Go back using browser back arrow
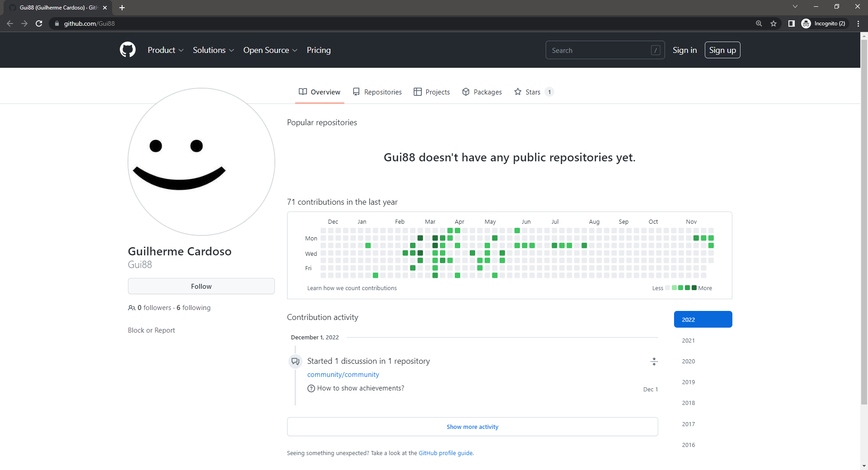Viewport: 868px width, 470px height. coord(10,23)
